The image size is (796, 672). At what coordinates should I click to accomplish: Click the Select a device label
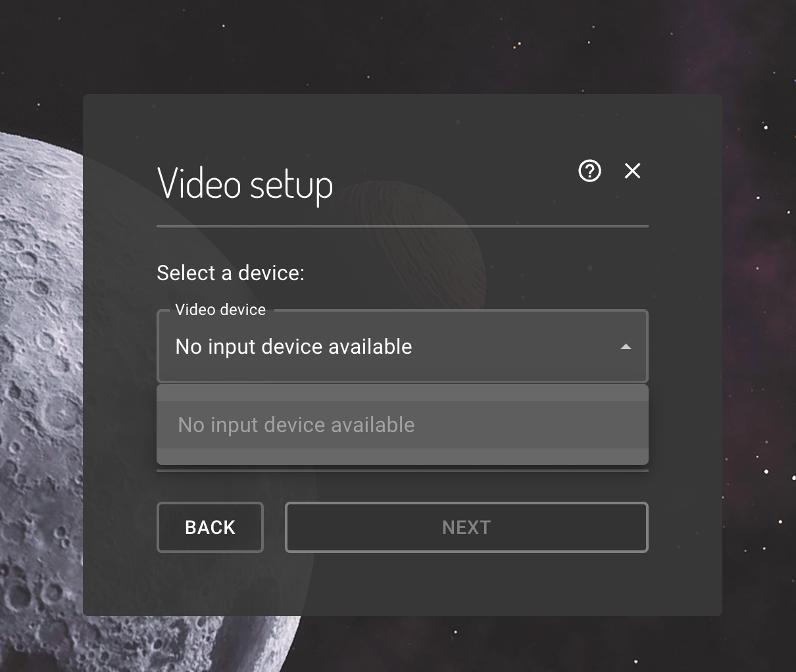click(230, 273)
